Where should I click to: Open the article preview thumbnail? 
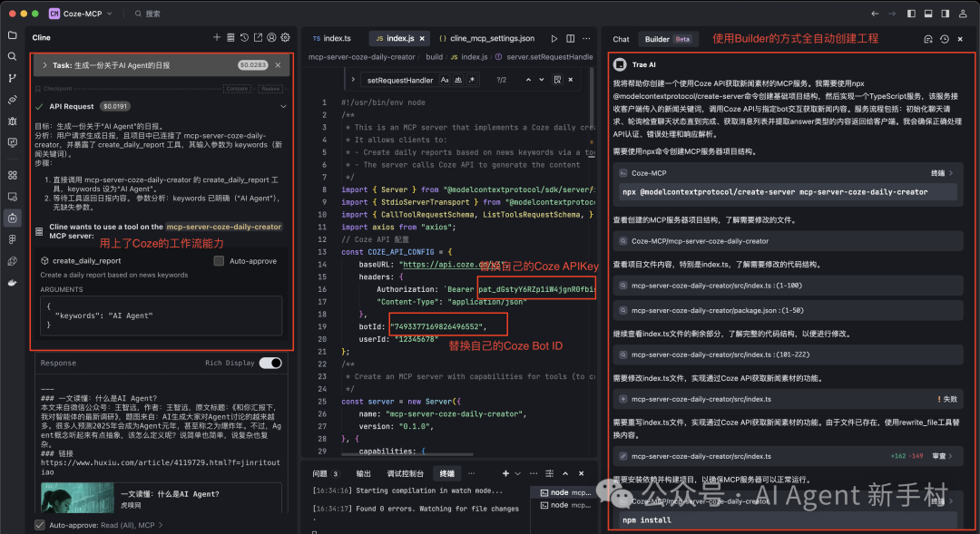point(77,499)
